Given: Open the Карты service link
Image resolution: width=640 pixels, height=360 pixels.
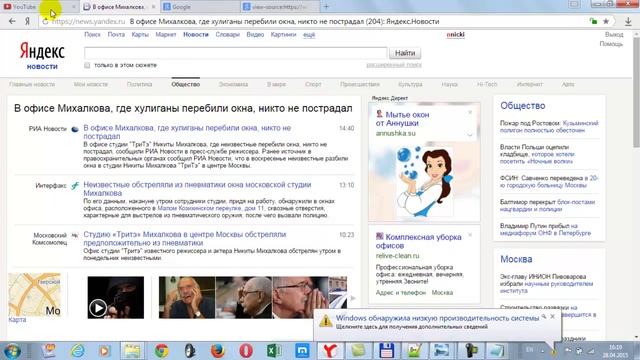Looking at the screenshot, I should pyautogui.click(x=140, y=35).
